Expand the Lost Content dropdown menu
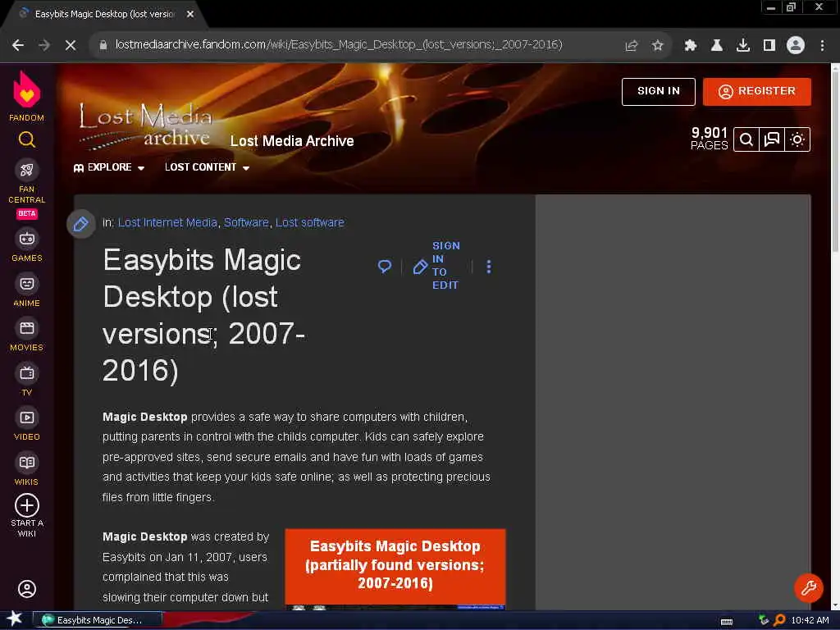This screenshot has height=630, width=840. (x=208, y=167)
